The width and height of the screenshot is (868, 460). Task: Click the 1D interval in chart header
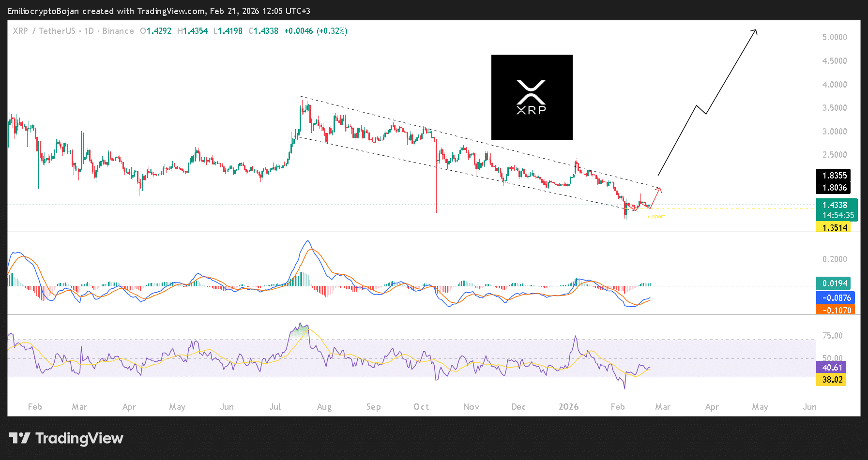pyautogui.click(x=89, y=31)
